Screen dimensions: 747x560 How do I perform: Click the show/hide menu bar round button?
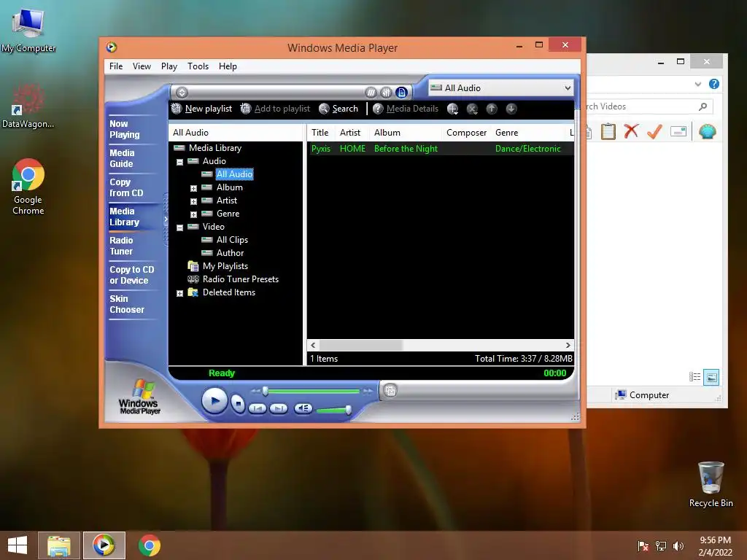coord(182,93)
